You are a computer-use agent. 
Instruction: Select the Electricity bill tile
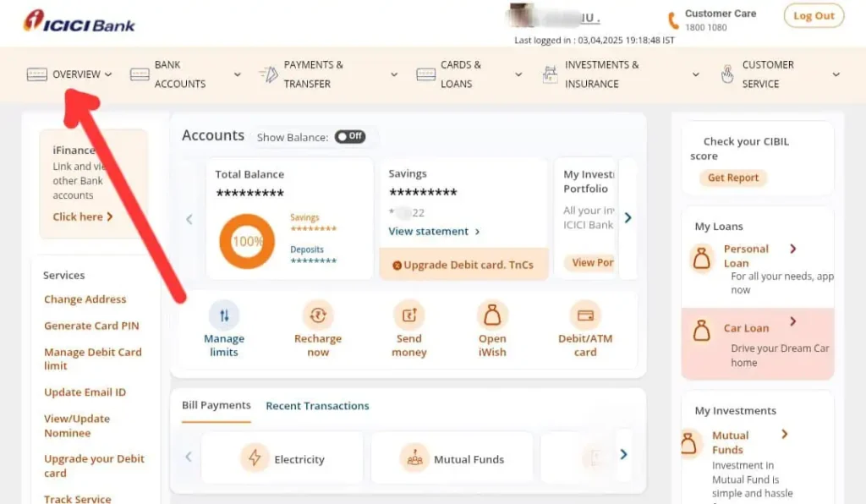(x=282, y=457)
